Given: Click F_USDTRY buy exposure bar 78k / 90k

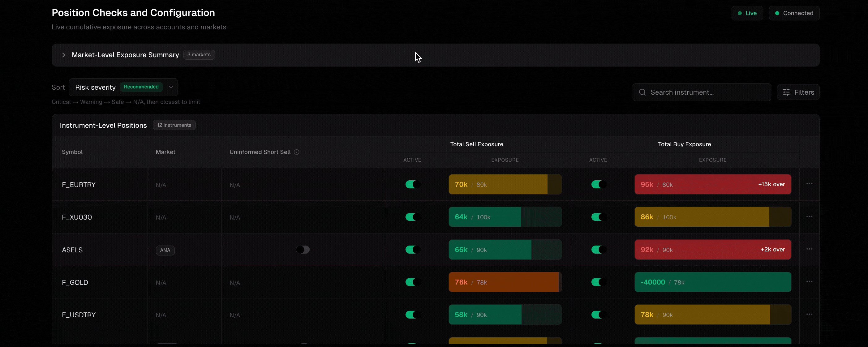Looking at the screenshot, I should point(713,315).
